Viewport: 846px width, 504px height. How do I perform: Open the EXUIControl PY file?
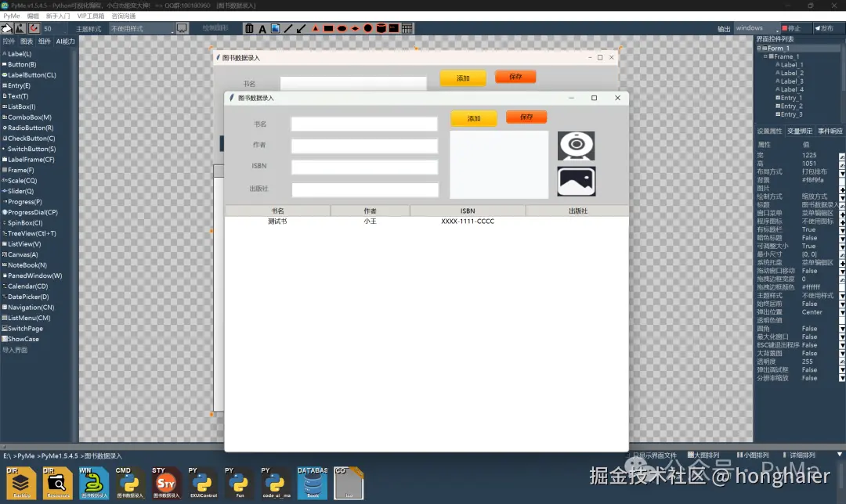(203, 483)
